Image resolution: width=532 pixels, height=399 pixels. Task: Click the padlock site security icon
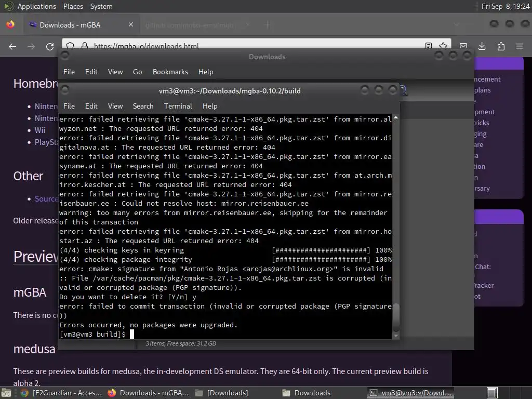point(85,46)
